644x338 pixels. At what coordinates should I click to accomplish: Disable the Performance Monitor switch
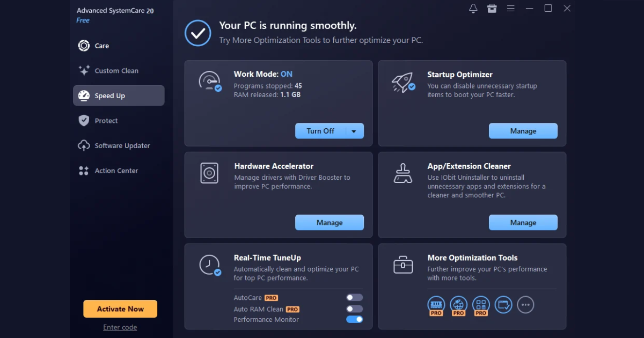pyautogui.click(x=354, y=319)
